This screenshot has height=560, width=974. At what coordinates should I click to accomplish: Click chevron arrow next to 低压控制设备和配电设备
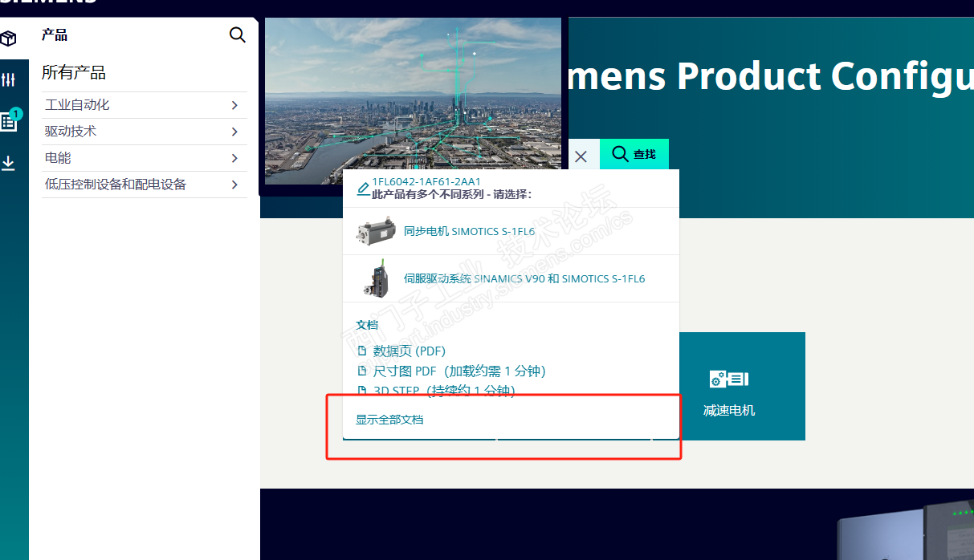coord(234,185)
